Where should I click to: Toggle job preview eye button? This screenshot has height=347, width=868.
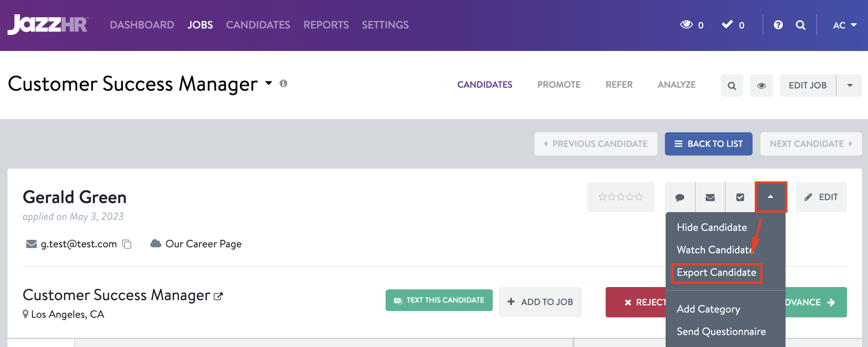tap(761, 86)
